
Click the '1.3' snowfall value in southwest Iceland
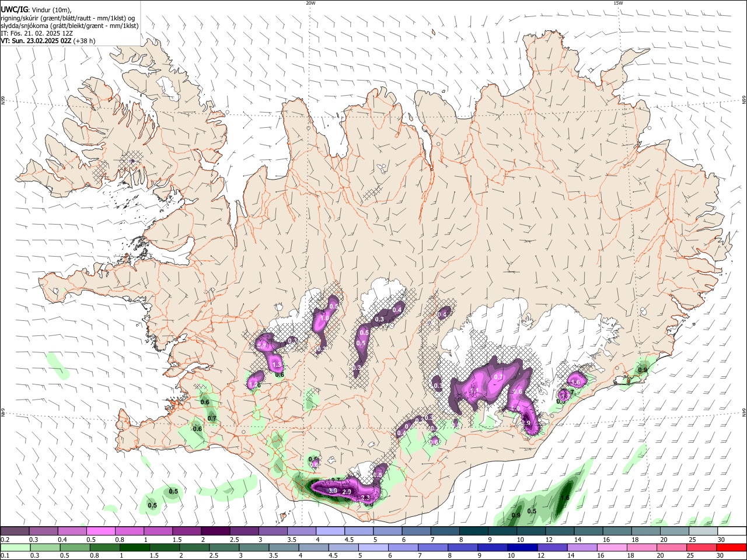pyautogui.click(x=277, y=365)
